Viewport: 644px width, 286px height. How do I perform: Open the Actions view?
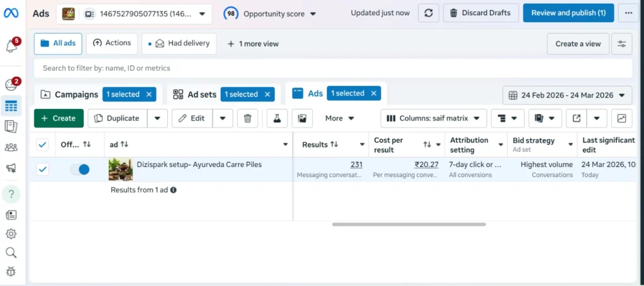pyautogui.click(x=112, y=43)
